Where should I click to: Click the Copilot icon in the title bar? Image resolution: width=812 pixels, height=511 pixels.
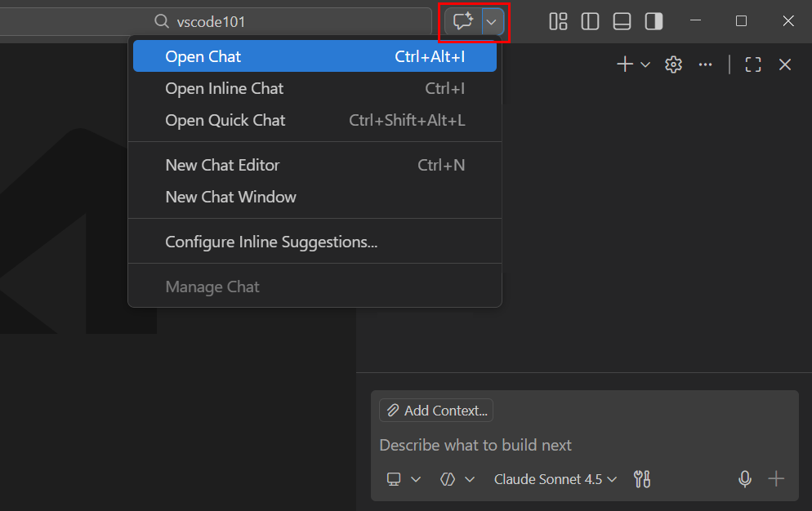click(x=462, y=21)
